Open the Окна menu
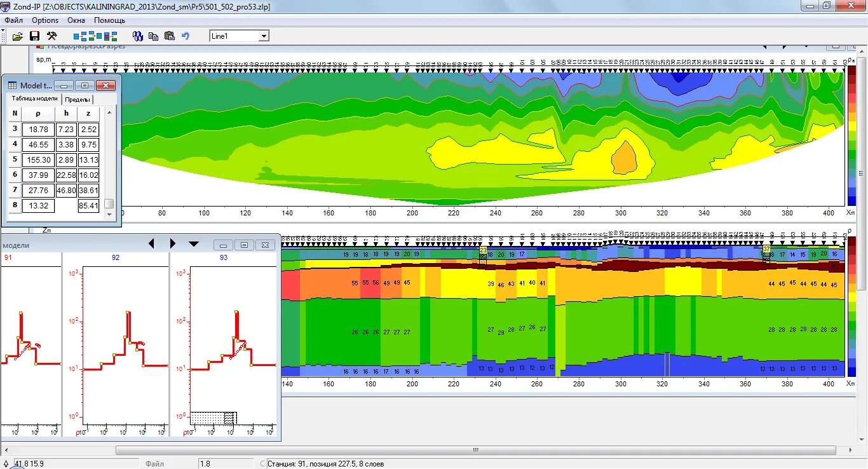 (x=76, y=20)
